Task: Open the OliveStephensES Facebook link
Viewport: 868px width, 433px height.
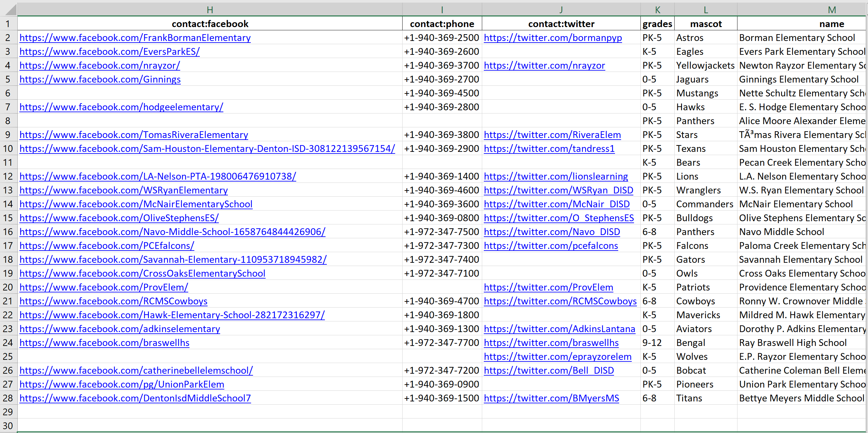Action: tap(119, 218)
